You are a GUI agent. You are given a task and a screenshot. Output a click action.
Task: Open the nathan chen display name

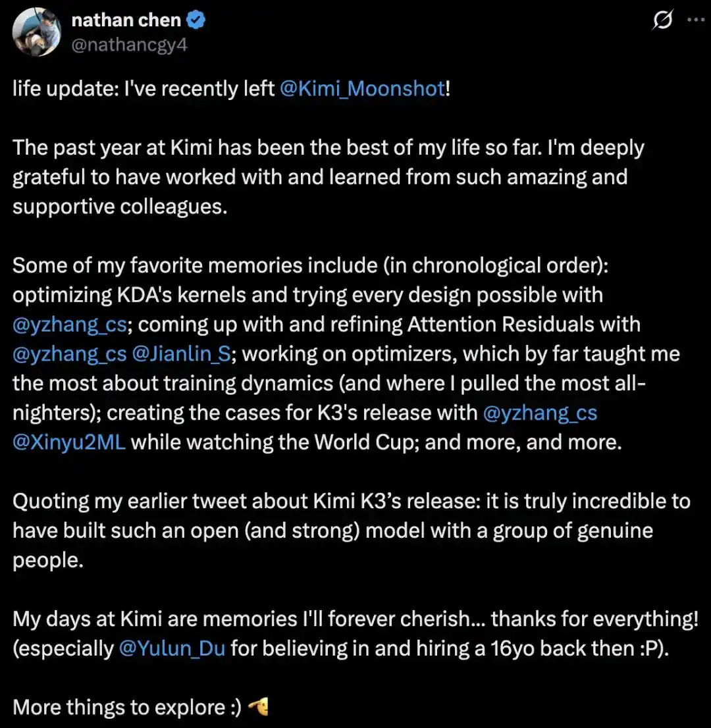point(126,20)
